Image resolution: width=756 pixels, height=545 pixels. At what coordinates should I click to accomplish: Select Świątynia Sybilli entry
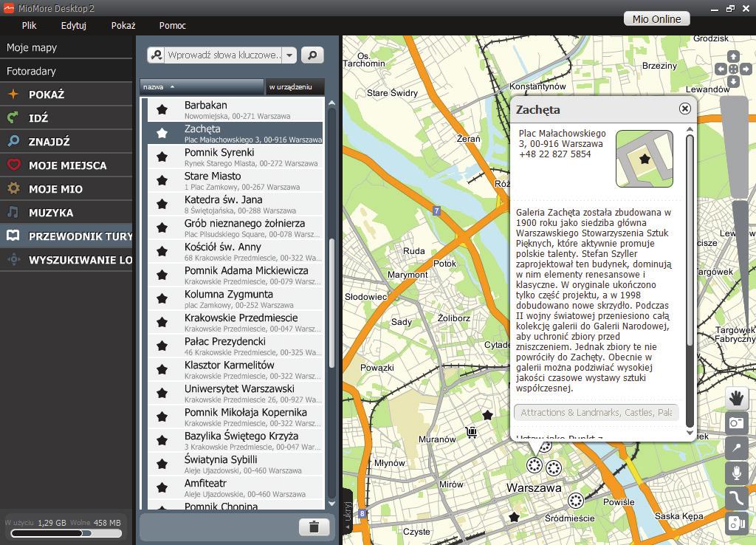236,464
